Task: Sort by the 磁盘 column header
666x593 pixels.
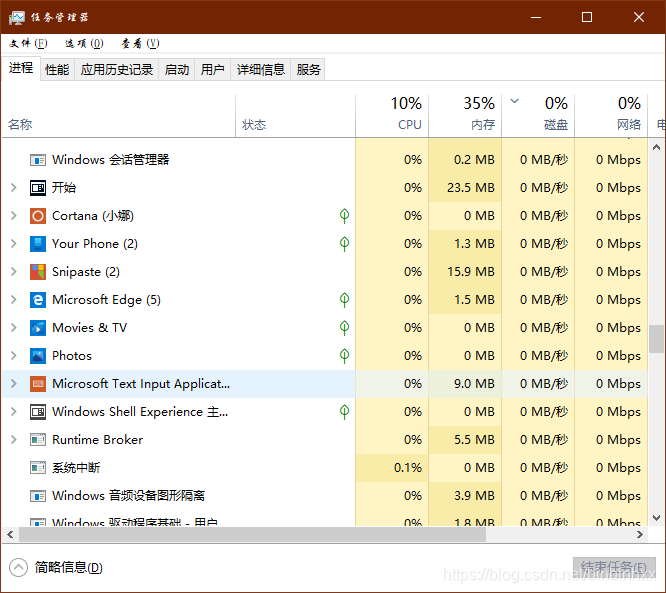Action: point(538,115)
